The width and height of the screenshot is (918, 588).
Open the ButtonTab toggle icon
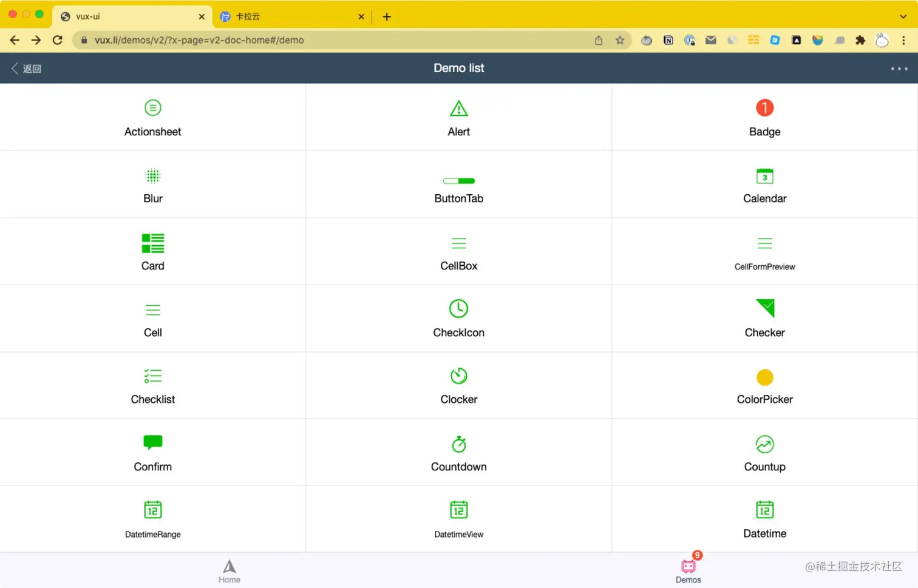click(x=459, y=181)
